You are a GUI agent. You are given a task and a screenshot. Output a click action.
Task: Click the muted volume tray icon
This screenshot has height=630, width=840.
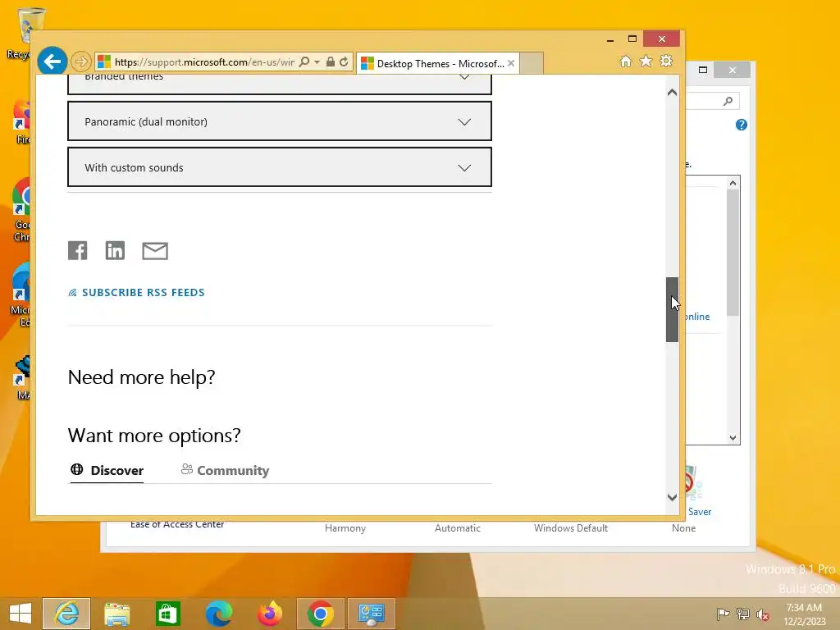pos(763,614)
